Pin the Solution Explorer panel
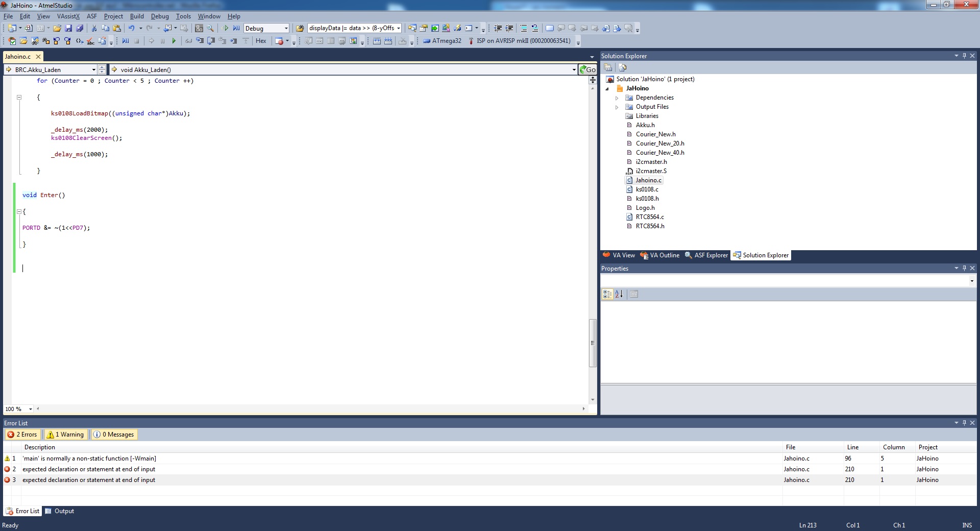Screen dimensions: 980x531 (x=964, y=56)
